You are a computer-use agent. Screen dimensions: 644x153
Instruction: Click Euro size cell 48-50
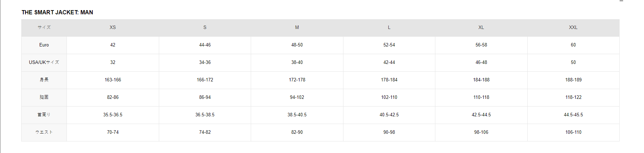(x=297, y=45)
